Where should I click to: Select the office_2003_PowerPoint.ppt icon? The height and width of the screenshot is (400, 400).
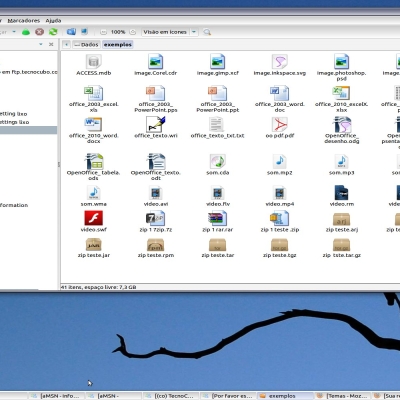(x=218, y=93)
